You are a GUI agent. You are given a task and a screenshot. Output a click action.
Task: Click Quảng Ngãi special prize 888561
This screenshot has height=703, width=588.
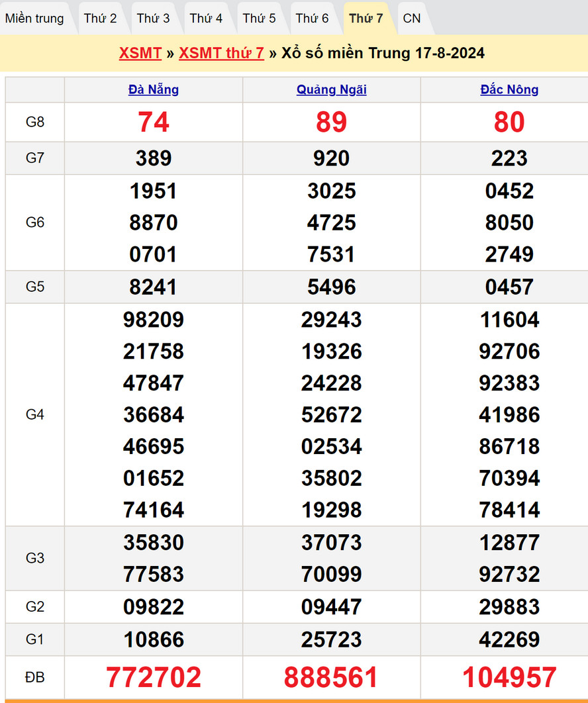(x=331, y=677)
